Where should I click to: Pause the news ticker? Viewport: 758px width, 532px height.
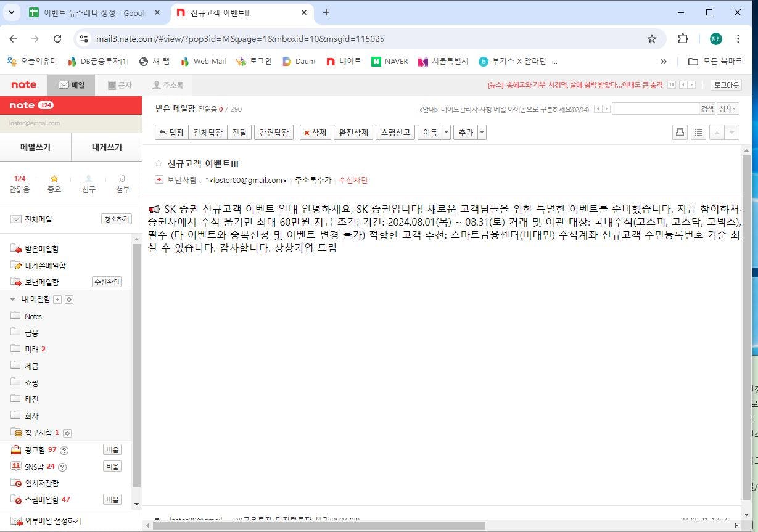coord(672,84)
